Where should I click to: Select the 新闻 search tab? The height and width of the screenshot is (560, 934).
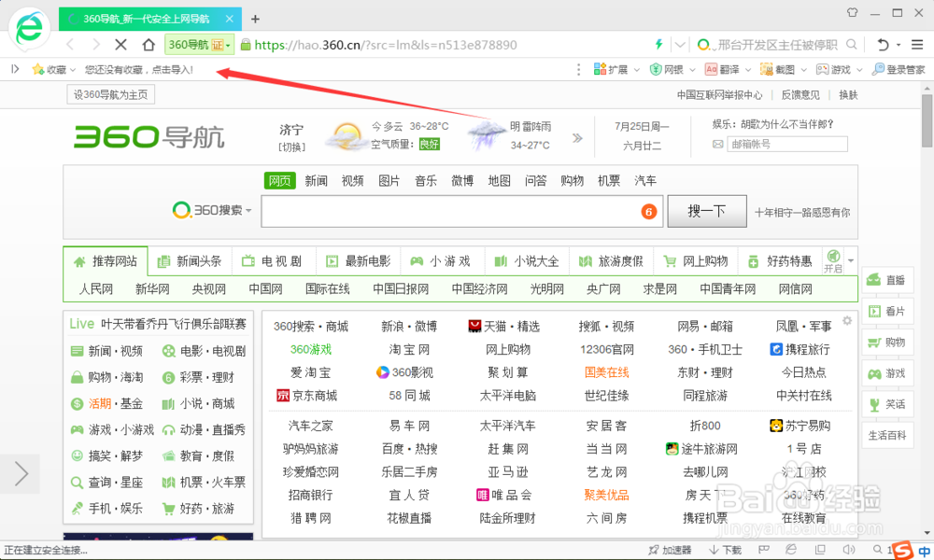point(317,180)
